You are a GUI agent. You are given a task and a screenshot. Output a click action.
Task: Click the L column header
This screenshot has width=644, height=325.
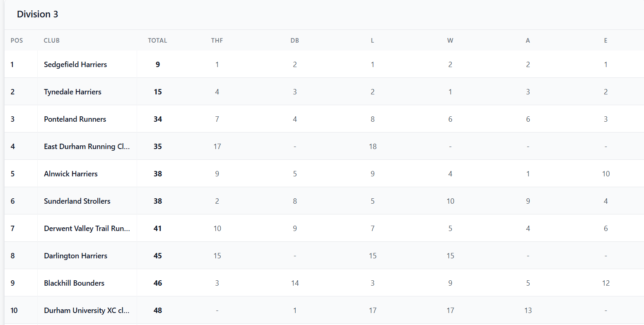pyautogui.click(x=372, y=41)
